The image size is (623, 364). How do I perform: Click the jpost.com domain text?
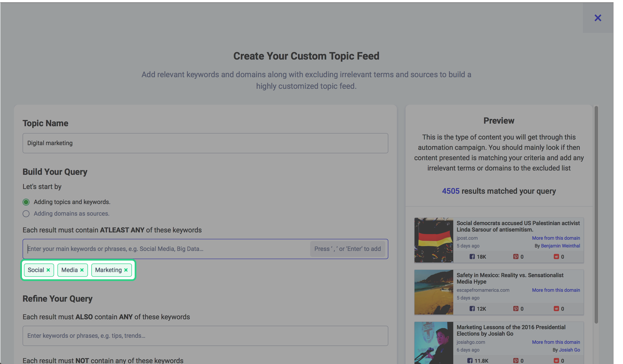(467, 238)
